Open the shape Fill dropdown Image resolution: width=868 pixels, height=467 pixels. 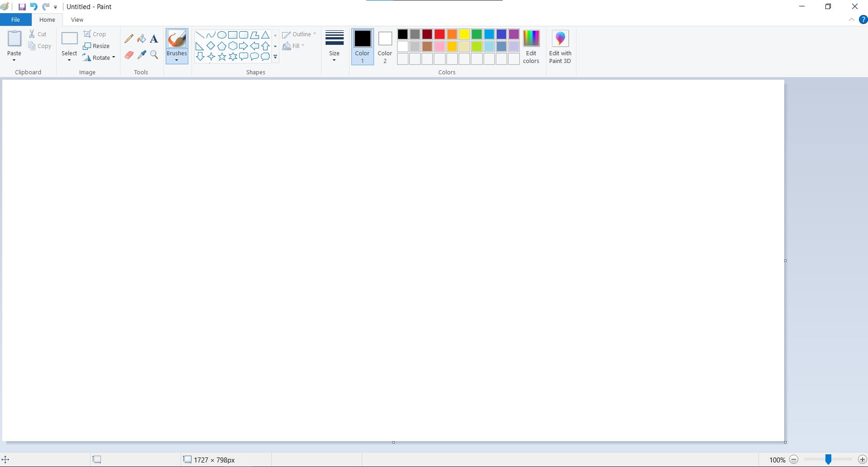293,46
